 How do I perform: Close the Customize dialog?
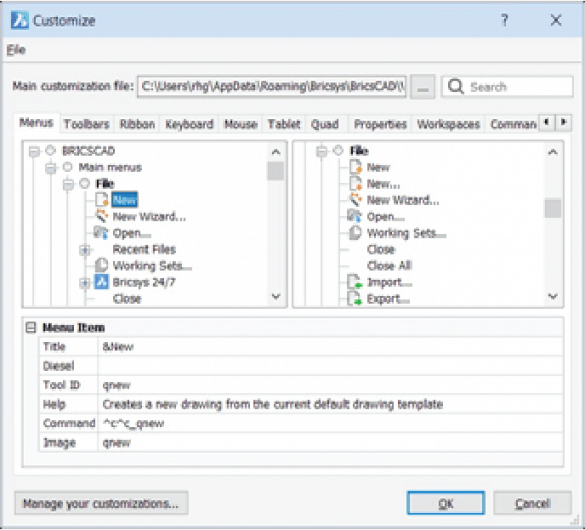tap(556, 20)
